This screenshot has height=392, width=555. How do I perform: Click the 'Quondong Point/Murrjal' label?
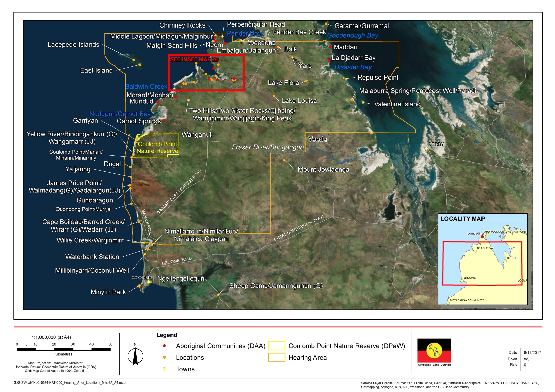pyautogui.click(x=83, y=209)
